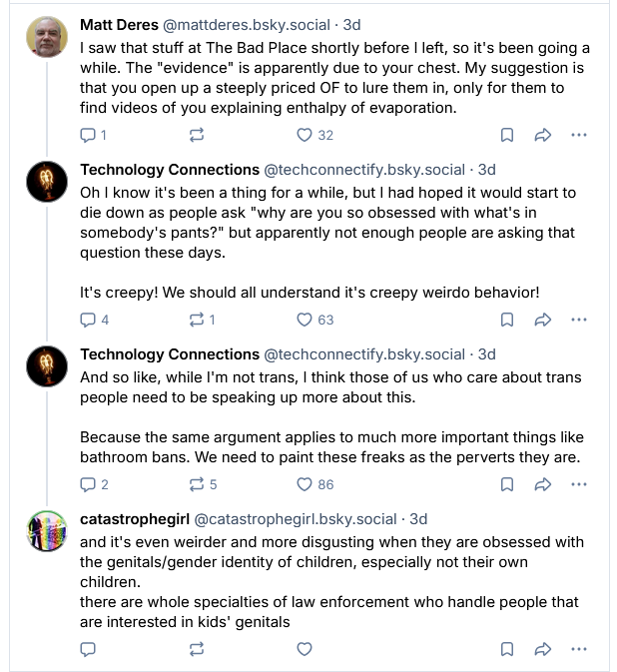
Task: Reply to the post with 63 likes
Action: coord(87,320)
